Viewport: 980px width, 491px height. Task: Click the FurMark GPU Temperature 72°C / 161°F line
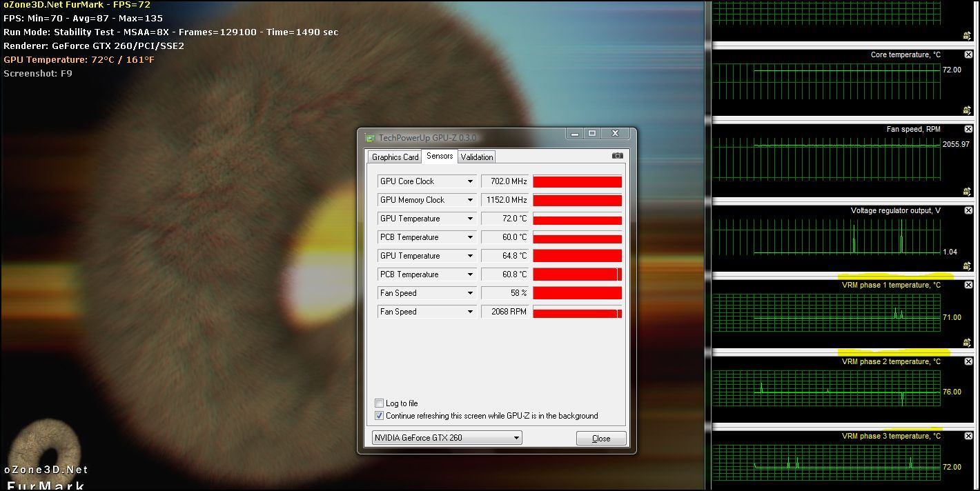click(x=79, y=60)
